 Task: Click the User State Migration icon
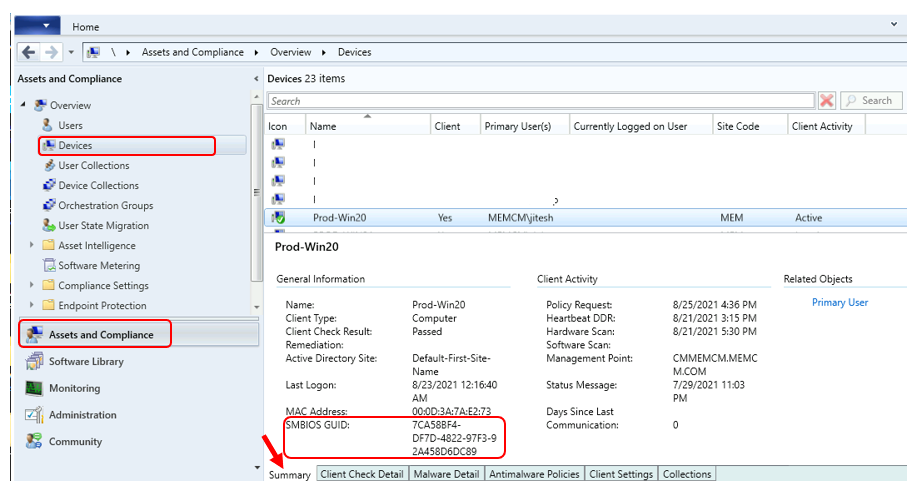click(x=49, y=225)
